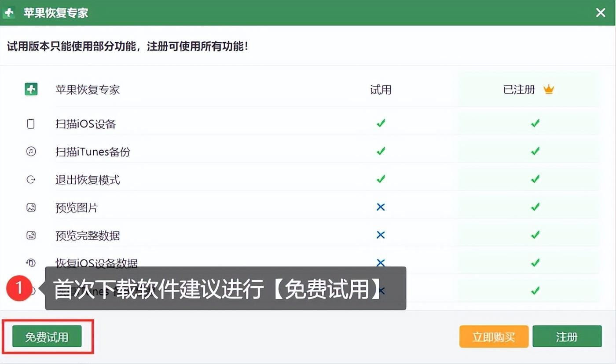Screen dimensions: 616x364
Task: Click the 苹果恢复专家 title bar text
Action: [x=56, y=13]
